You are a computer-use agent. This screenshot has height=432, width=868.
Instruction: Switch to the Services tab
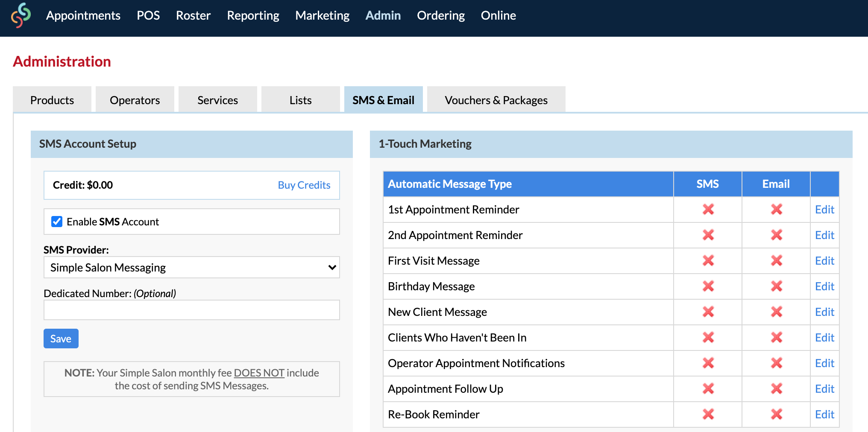[218, 100]
